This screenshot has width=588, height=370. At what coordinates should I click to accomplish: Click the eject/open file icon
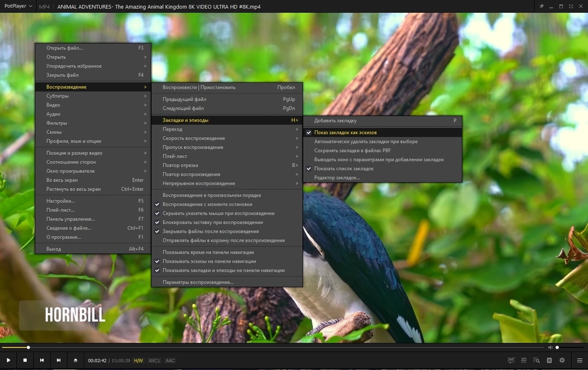pos(75,360)
